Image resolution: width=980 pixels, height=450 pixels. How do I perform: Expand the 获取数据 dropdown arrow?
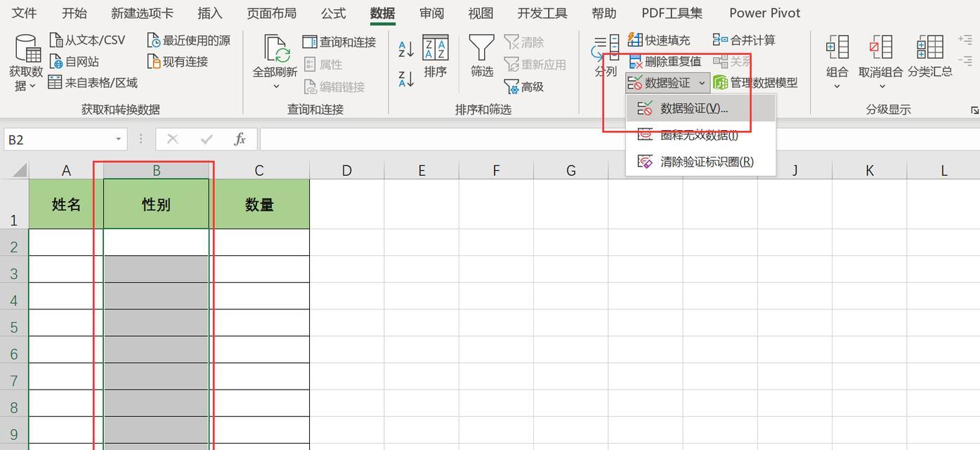point(32,86)
